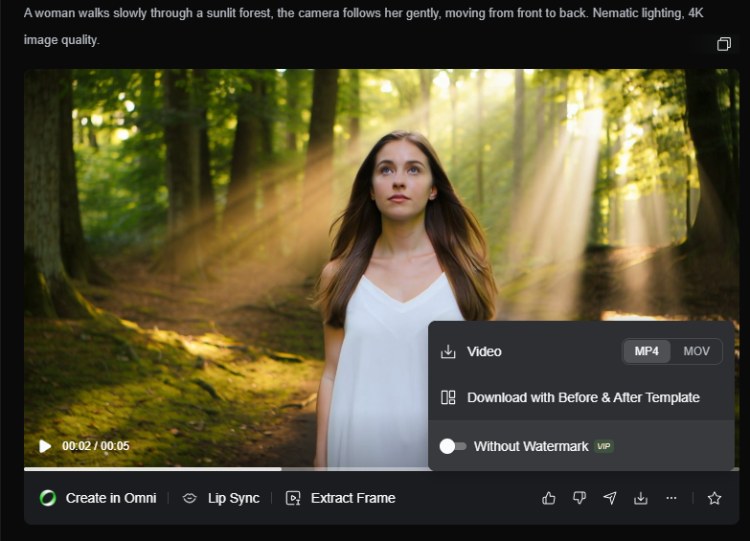The image size is (750, 541).
Task: Enable the Without Watermark toggle
Action: (x=453, y=446)
